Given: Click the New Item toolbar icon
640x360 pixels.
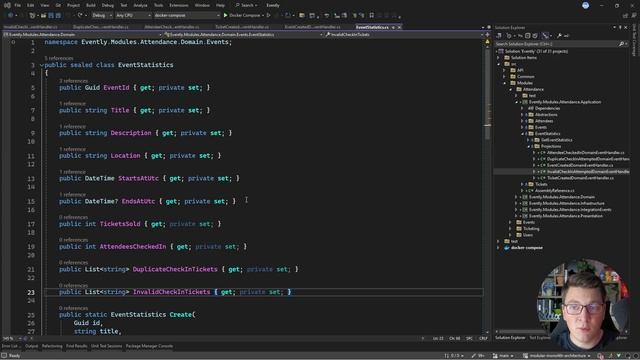Looking at the screenshot, I should (32, 16).
